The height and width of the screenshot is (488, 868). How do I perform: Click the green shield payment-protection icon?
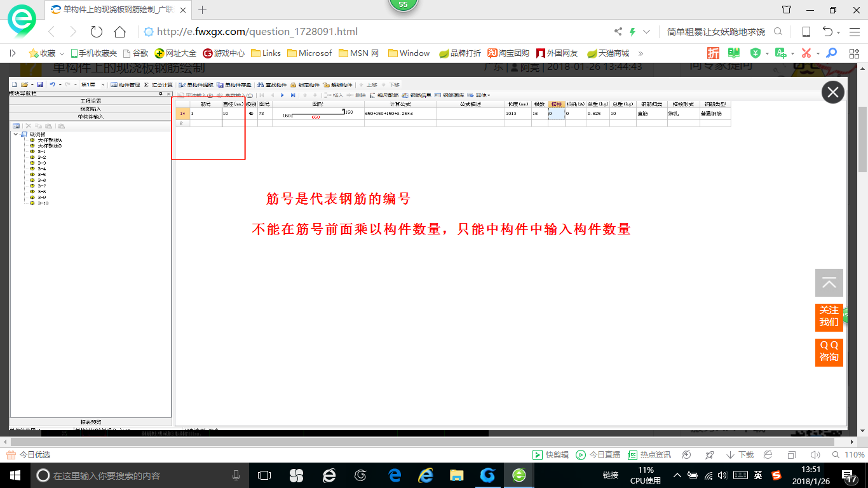pos(756,53)
